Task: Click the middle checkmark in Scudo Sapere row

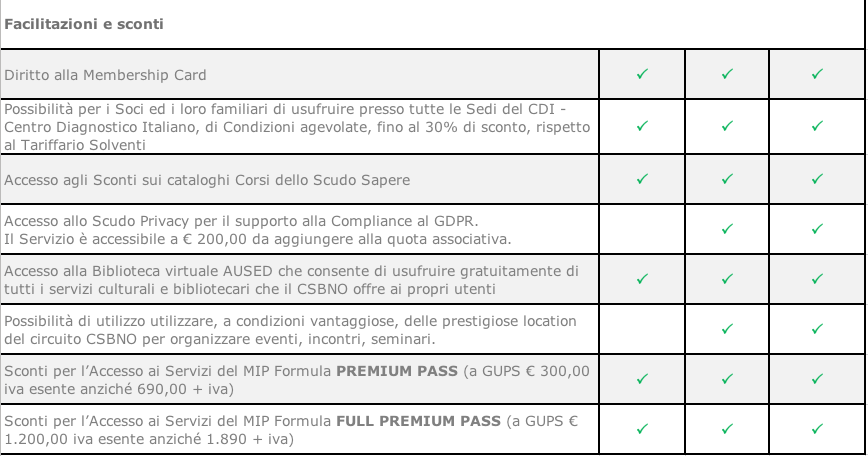Action: point(727,179)
